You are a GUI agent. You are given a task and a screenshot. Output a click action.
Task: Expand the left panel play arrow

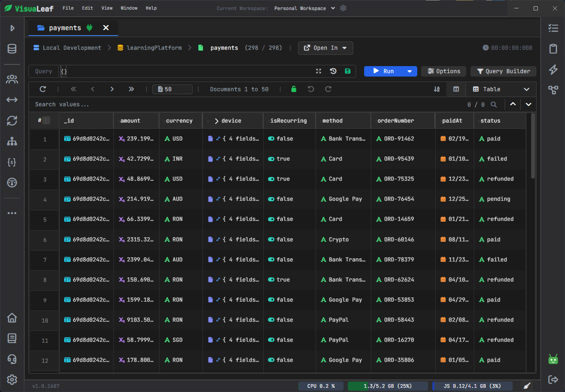(12, 28)
